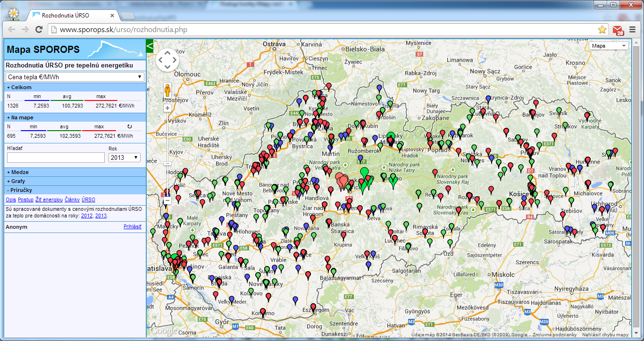Click inside the Hľadať search field
644x341 pixels.
click(55, 158)
